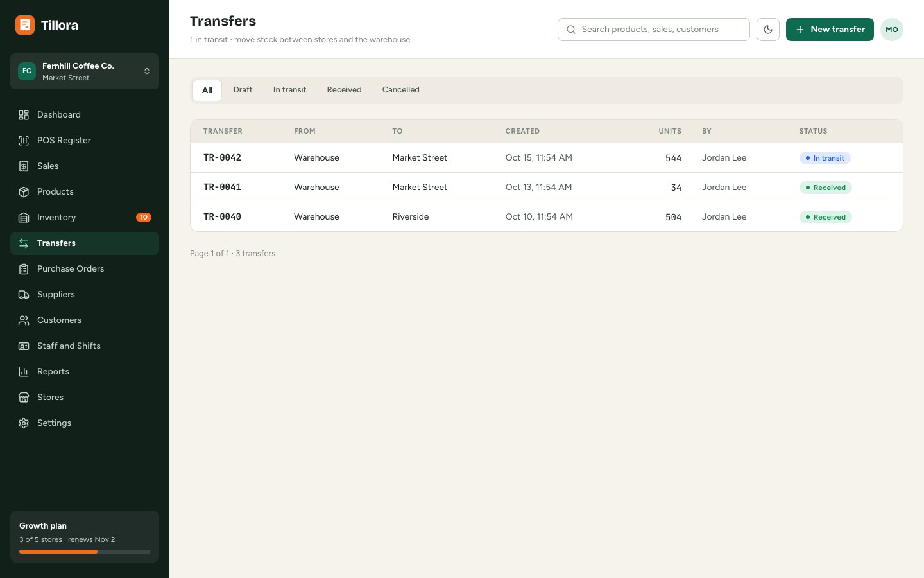Image resolution: width=924 pixels, height=578 pixels.
Task: Switch to the In transit tab
Action: [x=290, y=90]
